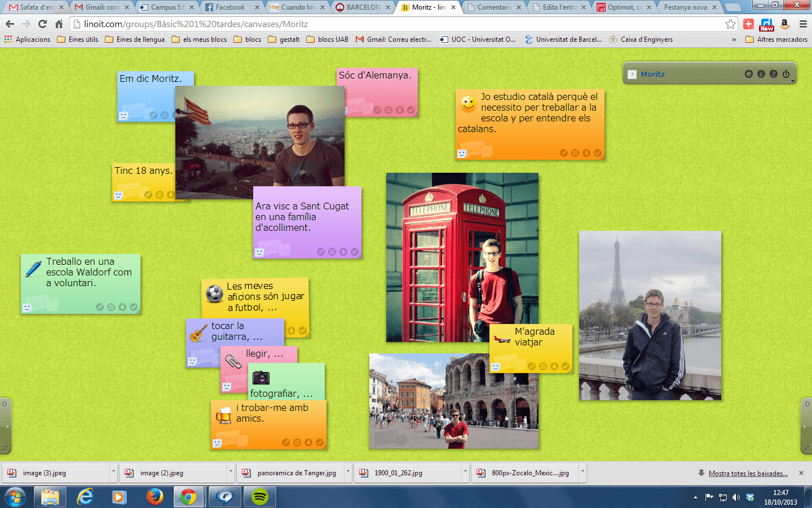Click the power logout icon in Moritz panel
The height and width of the screenshot is (508, 812).
tap(785, 74)
